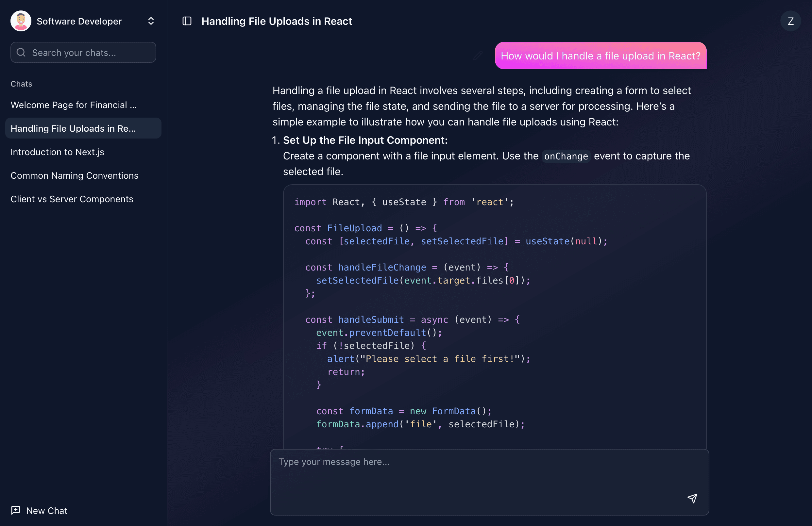Viewport: 812px width, 526px height.
Task: Click the message input field
Action: click(x=488, y=477)
